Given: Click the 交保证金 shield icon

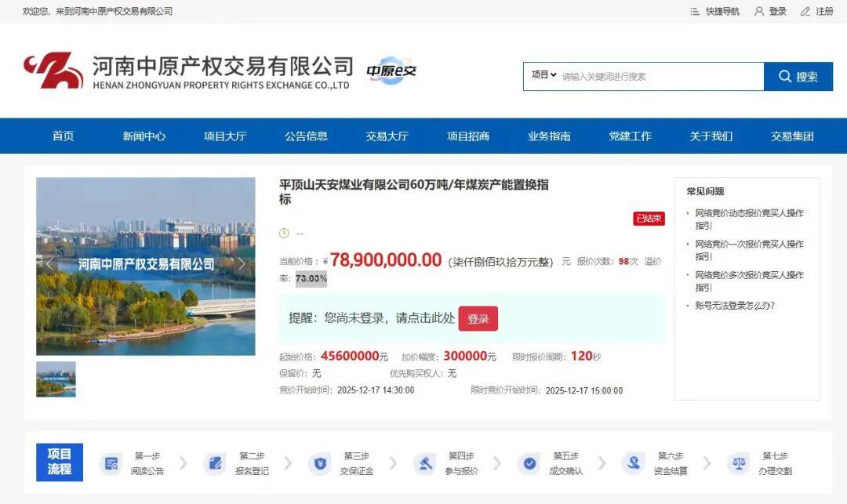Looking at the screenshot, I should click(320, 463).
